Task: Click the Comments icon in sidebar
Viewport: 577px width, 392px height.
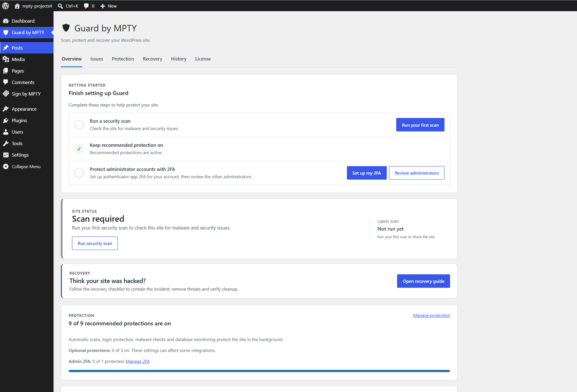Action: point(6,82)
